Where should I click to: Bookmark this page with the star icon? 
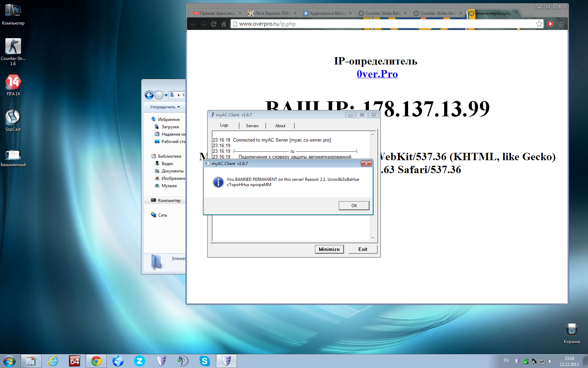(x=539, y=24)
